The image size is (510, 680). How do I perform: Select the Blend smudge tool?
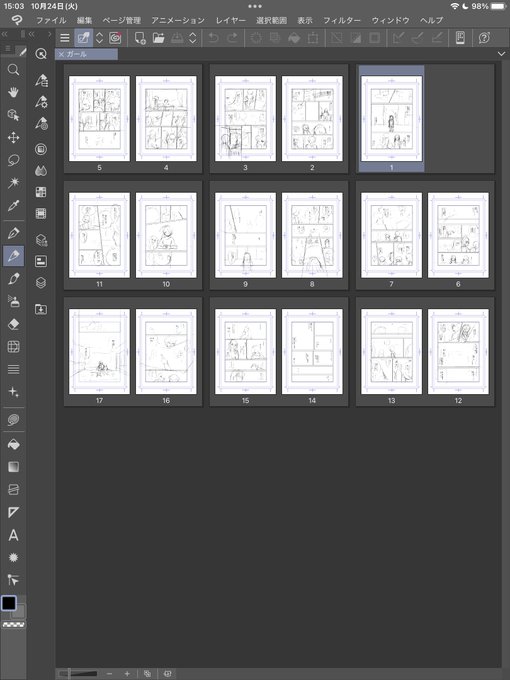13,420
